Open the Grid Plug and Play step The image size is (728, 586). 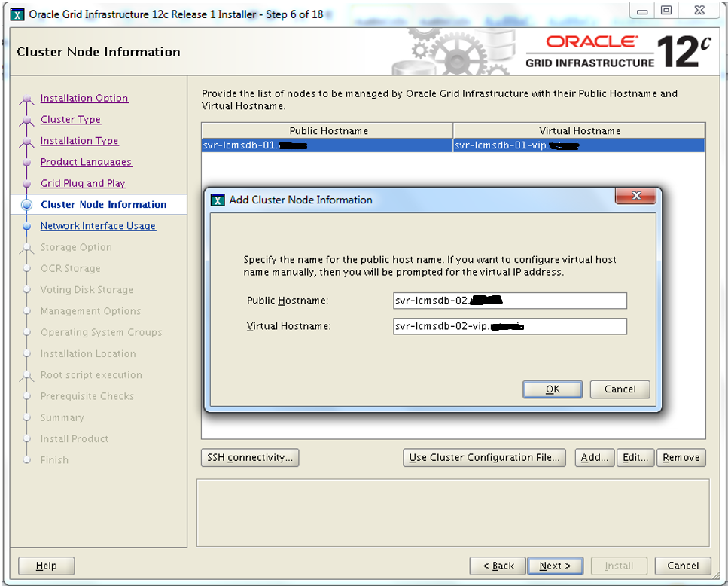[83, 184]
